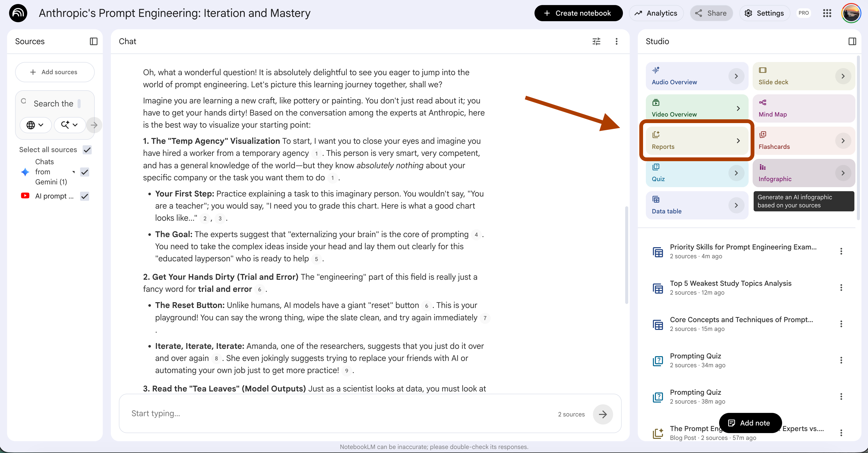
Task: Collapse the Studio panel icon
Action: (852, 41)
